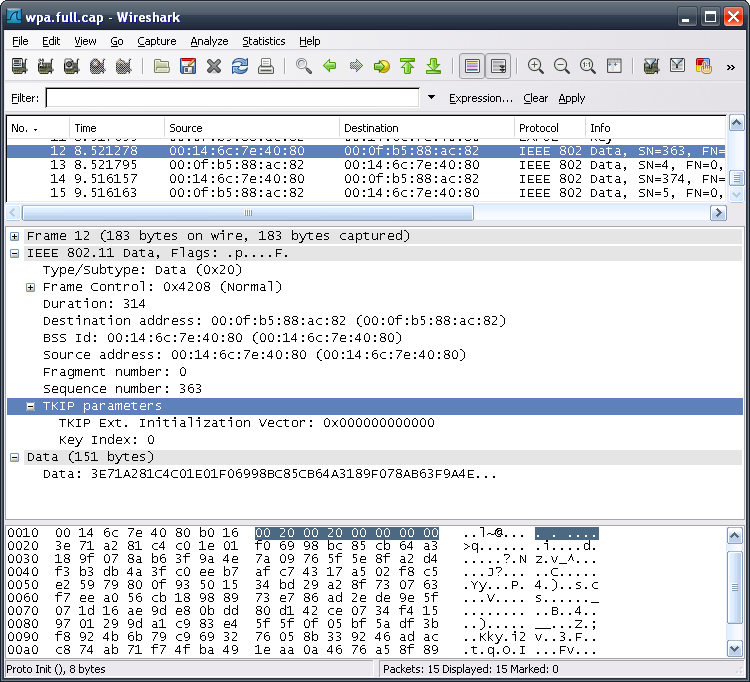Open the View menu
This screenshot has width=750, height=682.
[85, 41]
